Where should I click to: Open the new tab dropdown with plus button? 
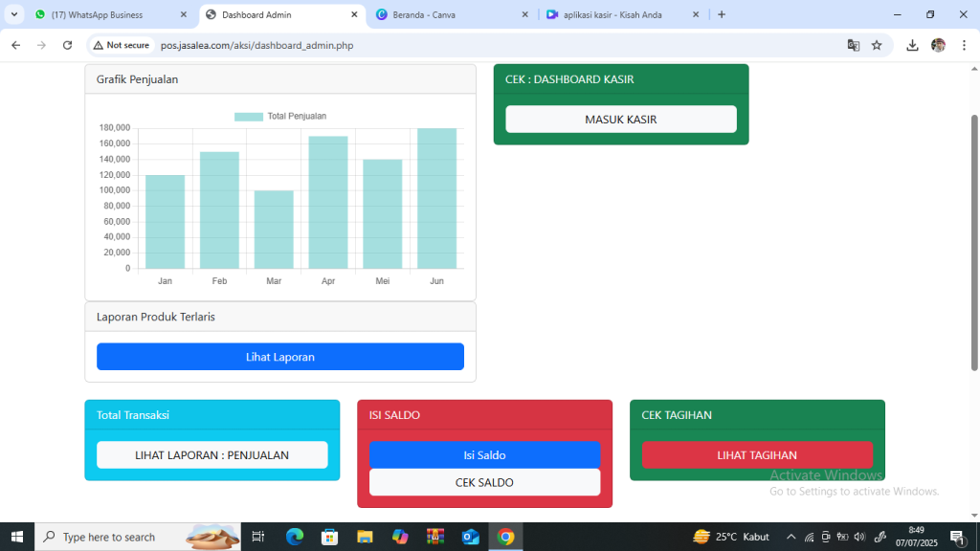[x=720, y=14]
